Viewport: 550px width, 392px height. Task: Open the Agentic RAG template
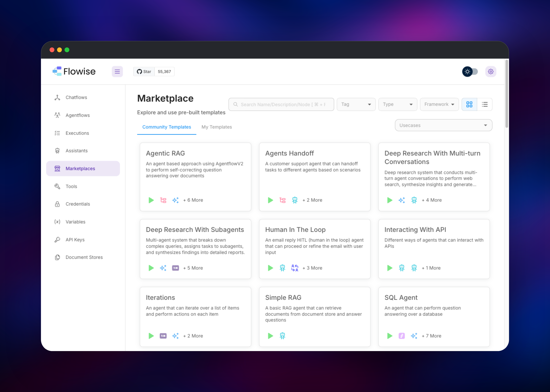195,177
